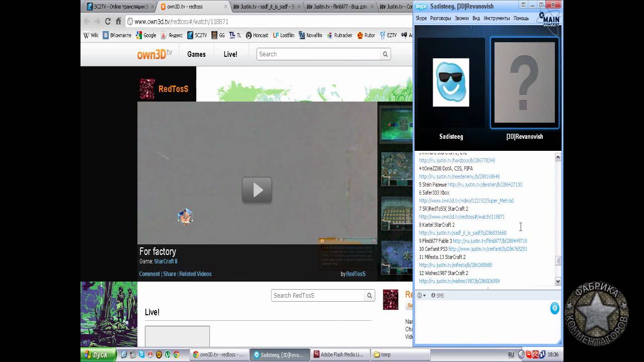Open the Rutor bookmark
This screenshot has height=362, width=644.
pos(366,35)
